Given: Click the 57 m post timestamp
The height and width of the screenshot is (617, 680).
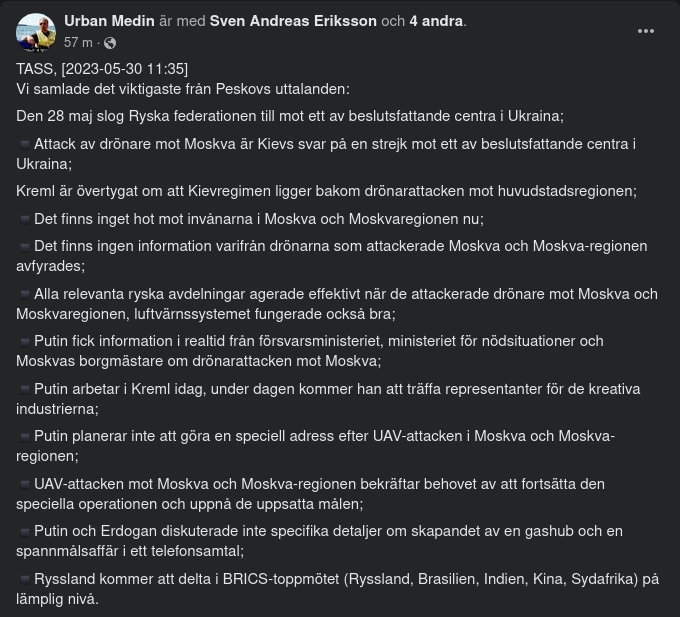Looking at the screenshot, I should tap(78, 42).
